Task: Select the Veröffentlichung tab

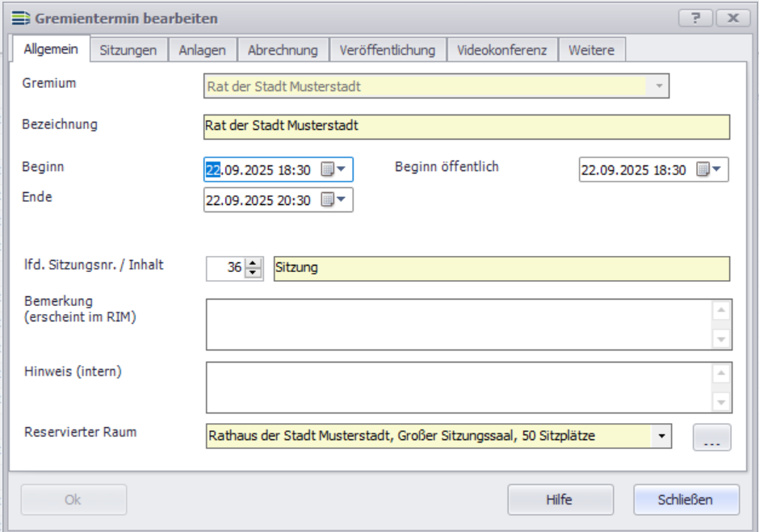Action: 388,50
